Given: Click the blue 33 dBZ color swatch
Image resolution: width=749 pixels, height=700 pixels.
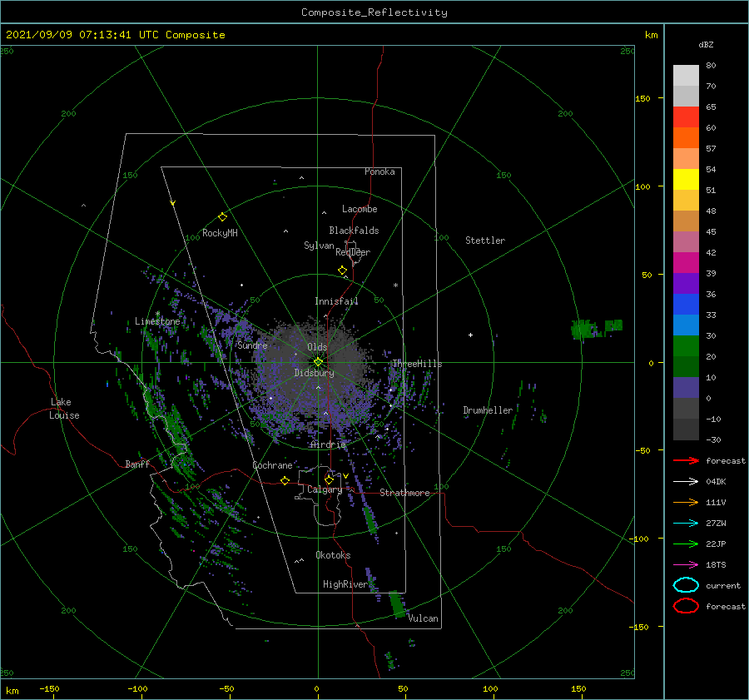Looking at the screenshot, I should click(686, 305).
